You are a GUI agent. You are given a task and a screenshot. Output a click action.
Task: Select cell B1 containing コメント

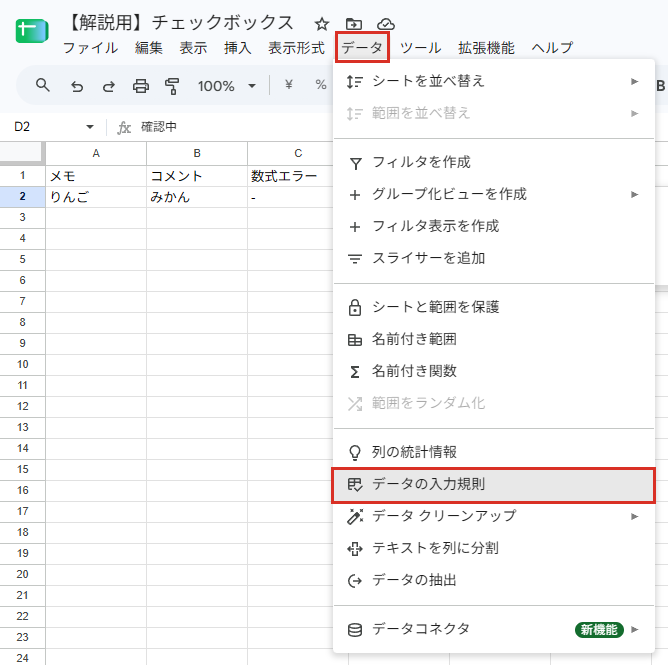[x=197, y=176]
